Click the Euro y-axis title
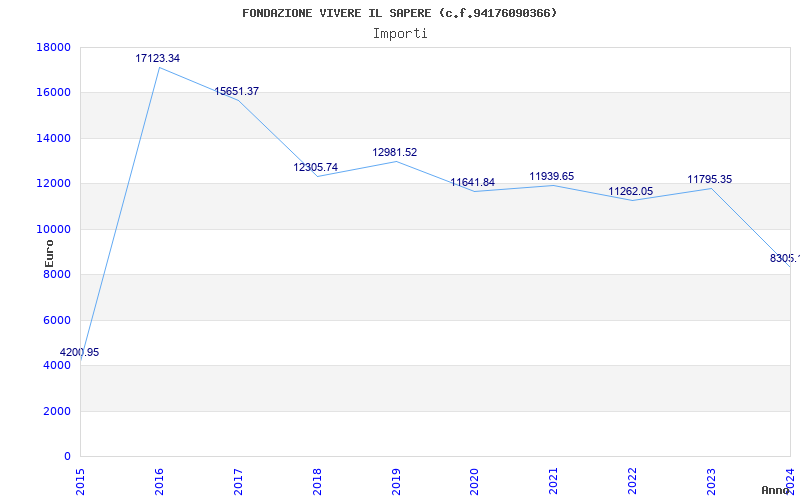 tap(49, 252)
